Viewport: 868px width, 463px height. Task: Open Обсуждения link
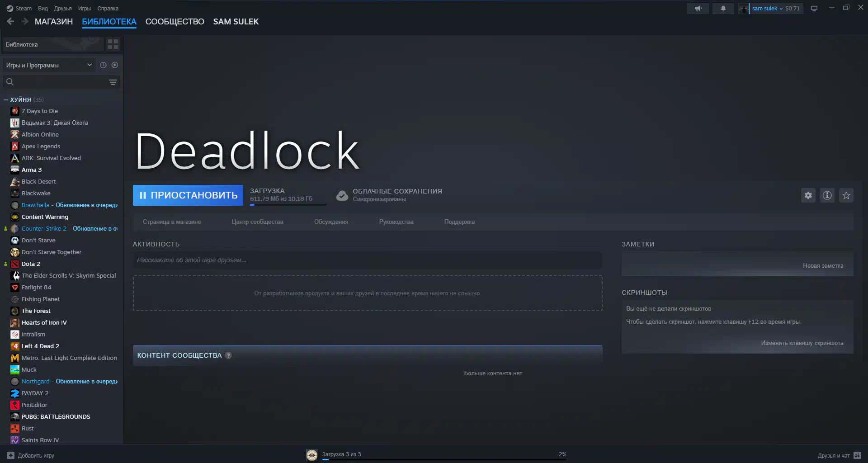pos(331,222)
